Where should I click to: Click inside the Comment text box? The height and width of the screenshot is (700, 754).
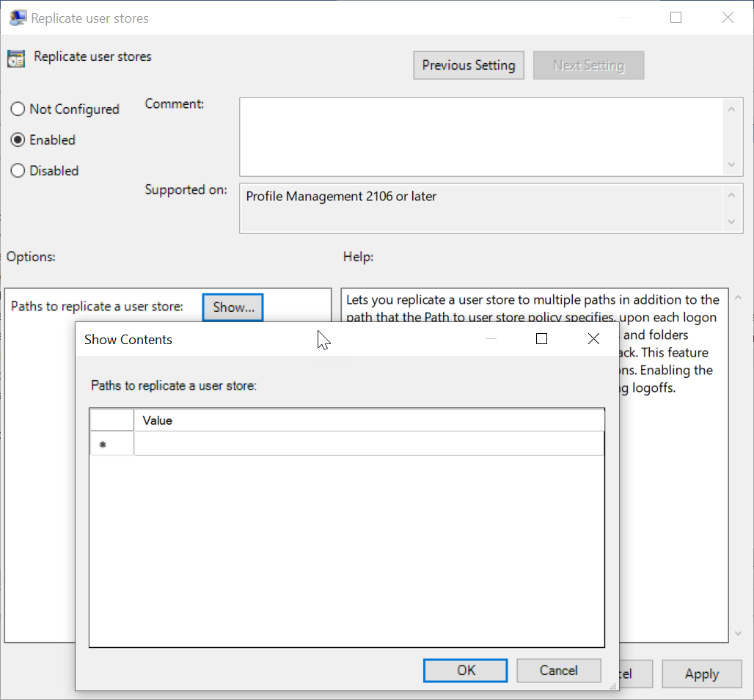(x=480, y=136)
